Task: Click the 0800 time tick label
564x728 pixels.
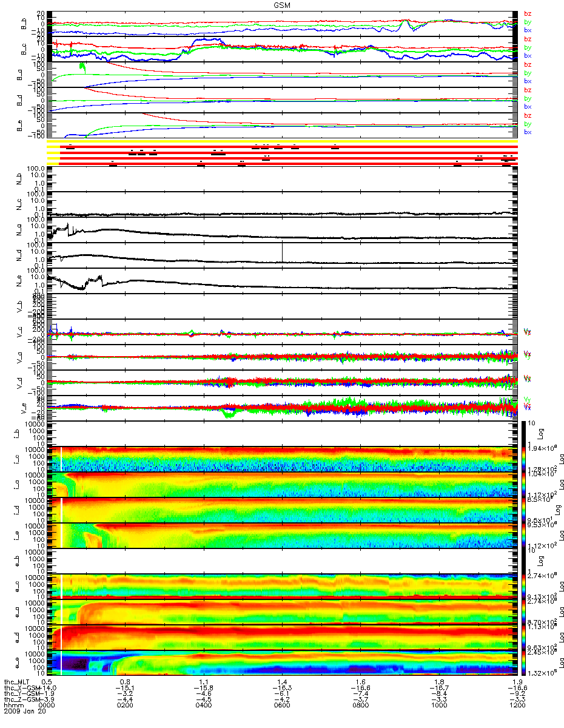Action: click(360, 706)
